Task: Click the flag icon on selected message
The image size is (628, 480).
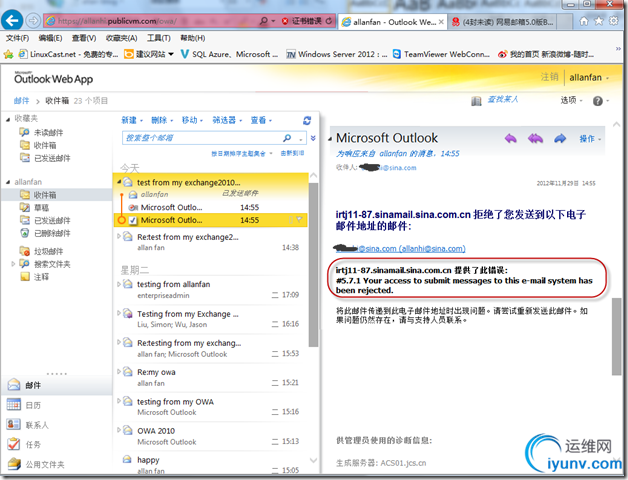Action: point(299,220)
